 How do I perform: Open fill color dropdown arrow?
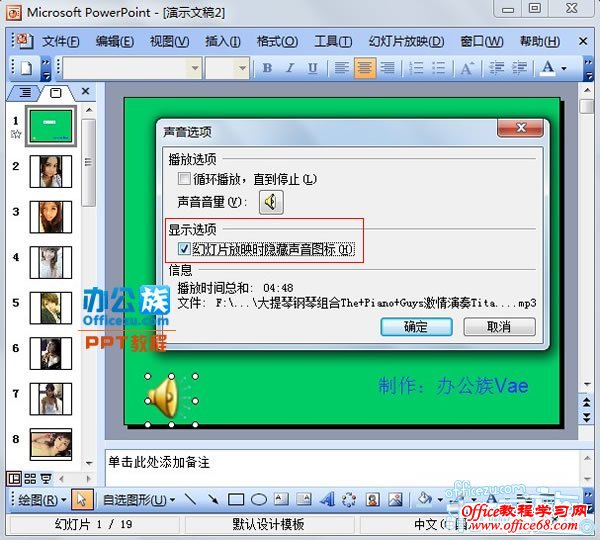[440, 499]
